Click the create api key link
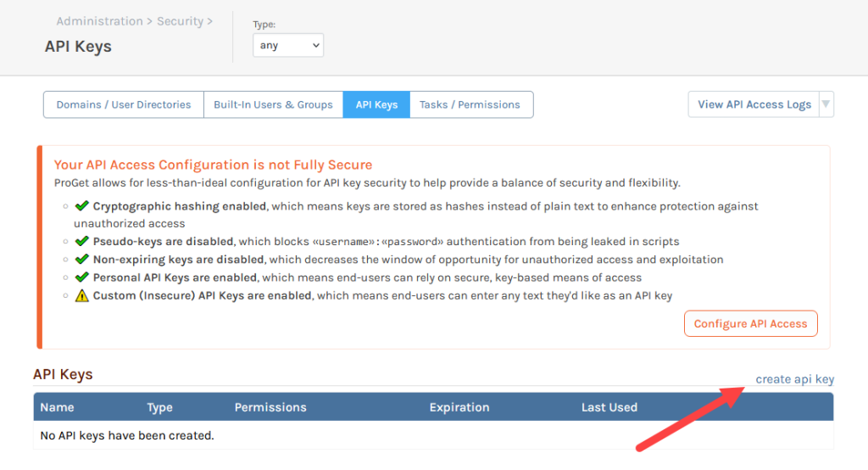This screenshot has height=470, width=868. [x=794, y=379]
